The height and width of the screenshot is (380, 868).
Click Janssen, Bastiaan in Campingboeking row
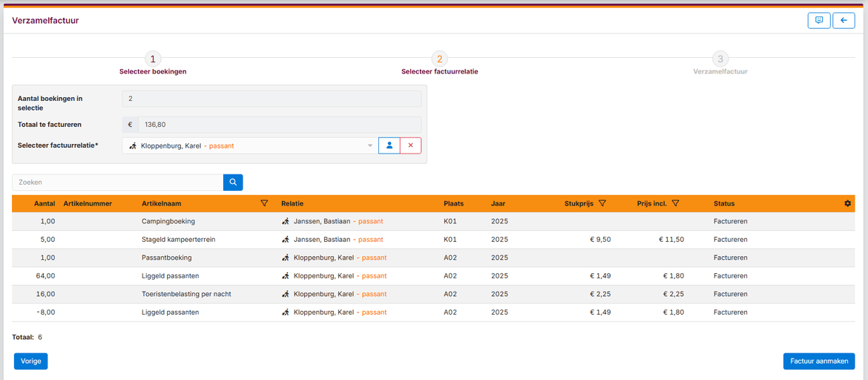tap(322, 221)
